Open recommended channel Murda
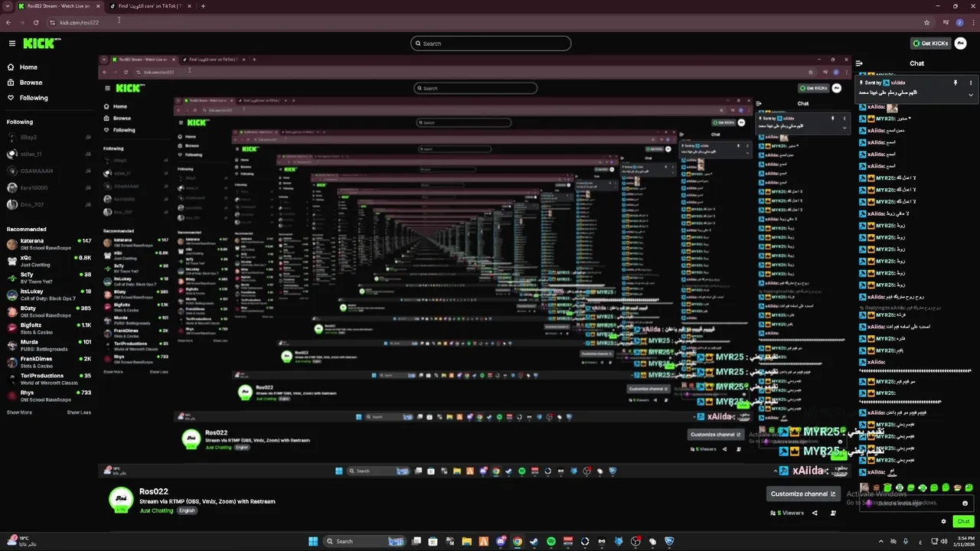The height and width of the screenshot is (551, 980). point(49,345)
